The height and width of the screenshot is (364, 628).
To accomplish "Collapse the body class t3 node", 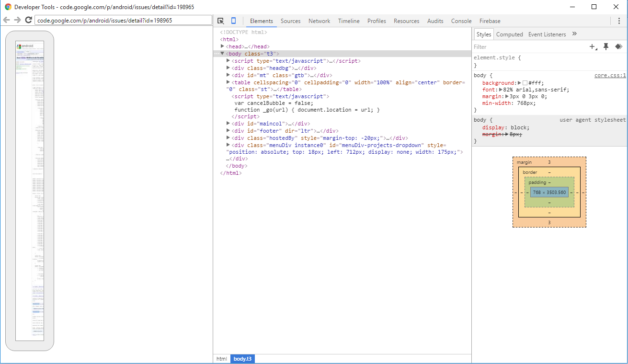I will [x=222, y=54].
